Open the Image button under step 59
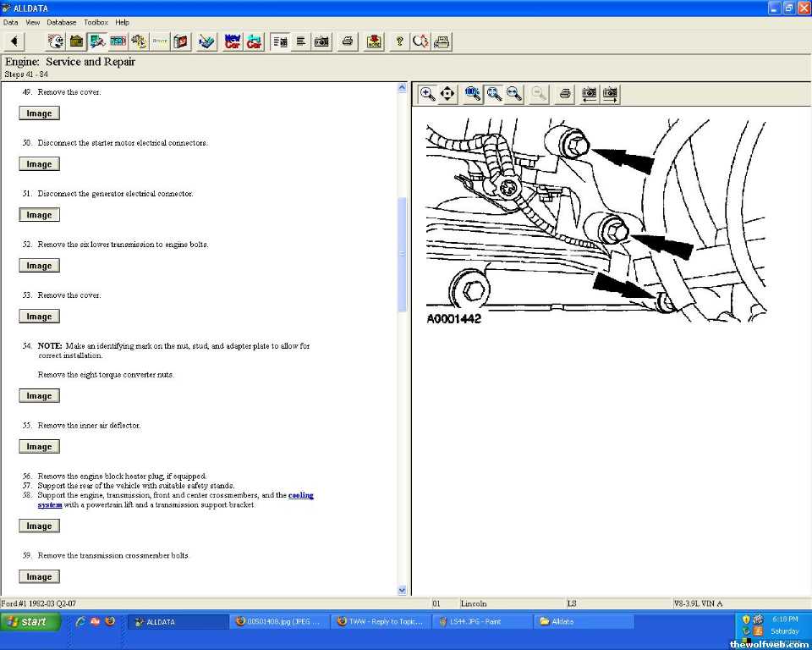 (x=39, y=577)
